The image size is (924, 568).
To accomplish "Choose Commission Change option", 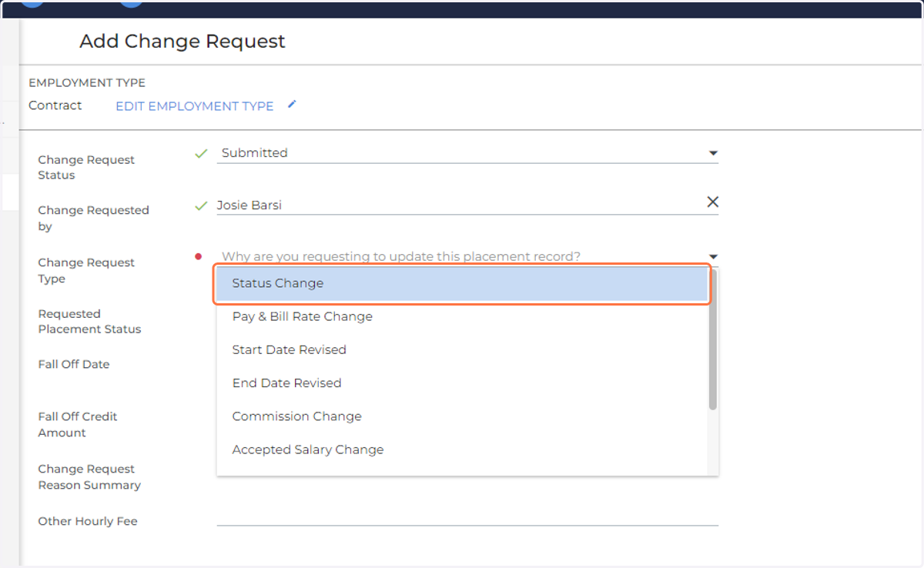I will tap(462, 416).
